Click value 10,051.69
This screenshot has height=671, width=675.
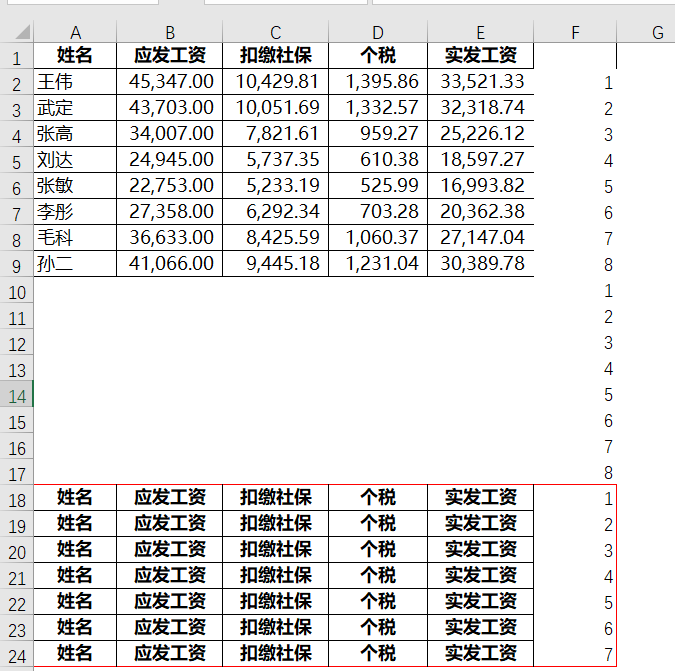(276, 108)
